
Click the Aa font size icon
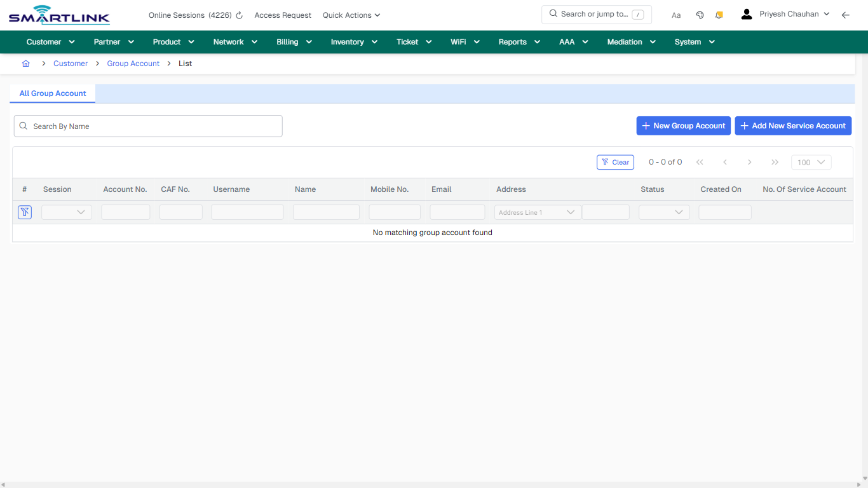pos(676,15)
